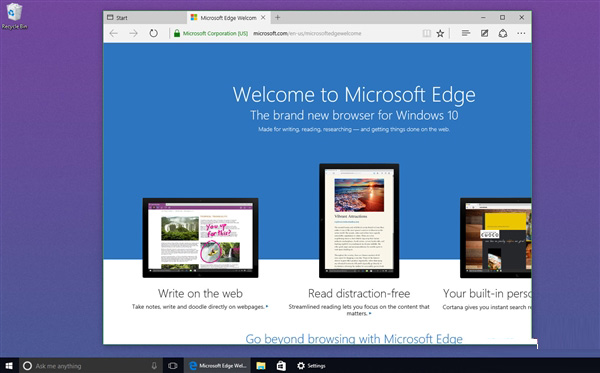
Task: Open File Explorer from the taskbar
Action: (x=261, y=366)
